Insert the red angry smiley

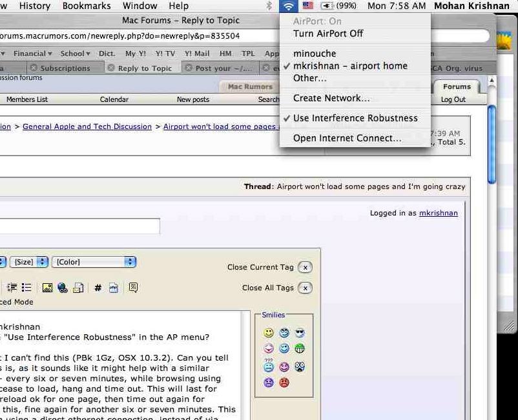pyautogui.click(x=284, y=383)
